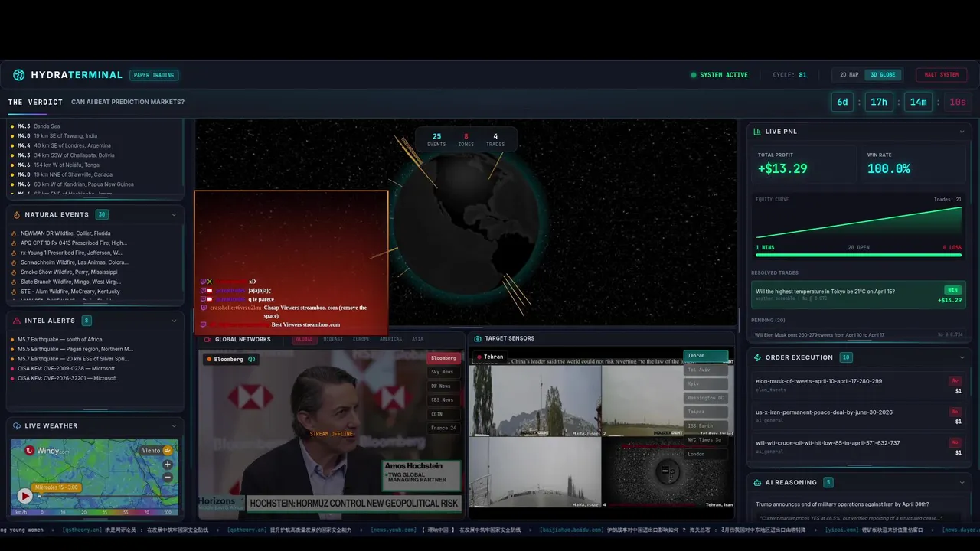The height and width of the screenshot is (551, 980).
Task: Switch to 3D Globe view
Action: (x=882, y=75)
